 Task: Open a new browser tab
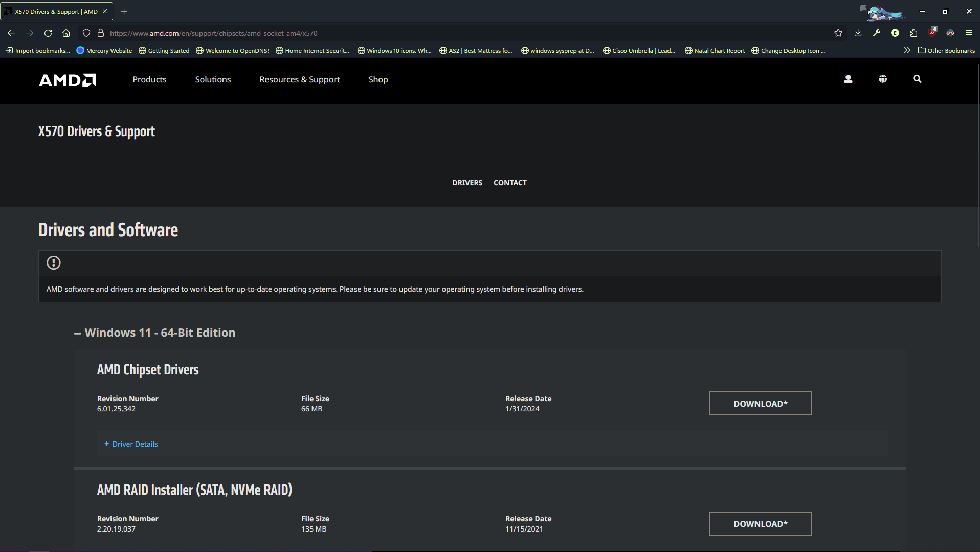[124, 11]
